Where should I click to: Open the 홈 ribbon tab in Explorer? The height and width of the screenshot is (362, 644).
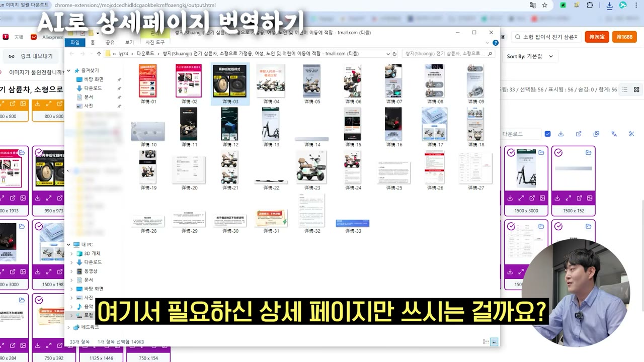tap(93, 43)
